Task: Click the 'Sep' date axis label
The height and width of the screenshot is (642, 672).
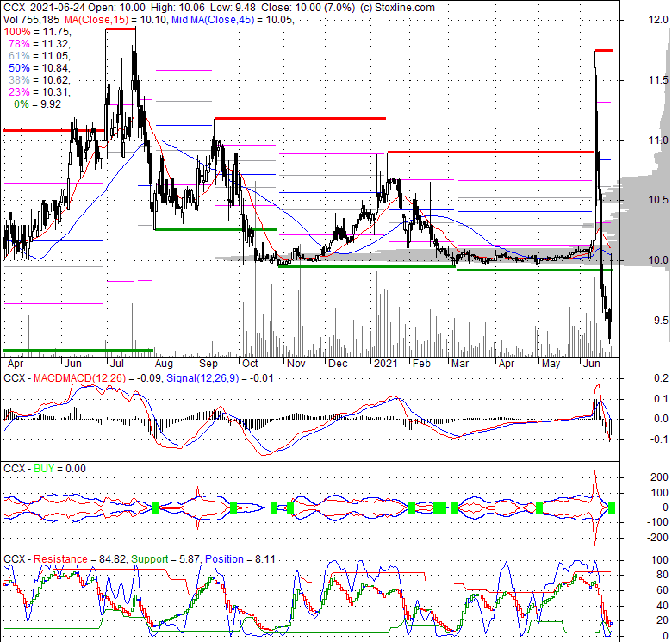Action: pyautogui.click(x=208, y=364)
